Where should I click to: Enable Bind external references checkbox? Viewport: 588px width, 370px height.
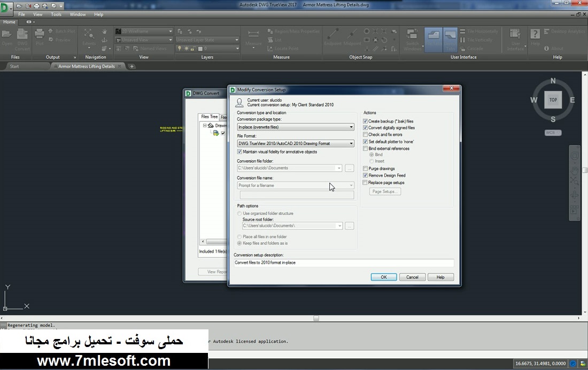pos(365,149)
